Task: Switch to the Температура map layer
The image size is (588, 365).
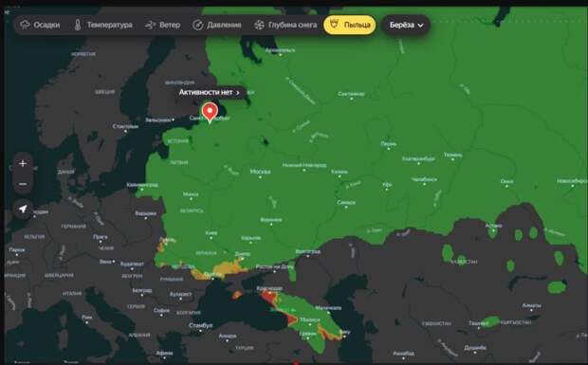Action: click(103, 25)
